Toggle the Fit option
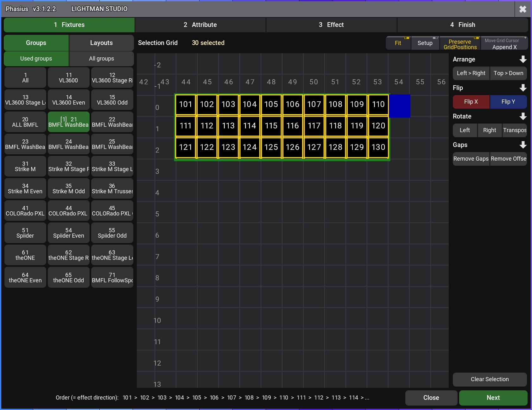The width and height of the screenshot is (532, 410). point(398,43)
